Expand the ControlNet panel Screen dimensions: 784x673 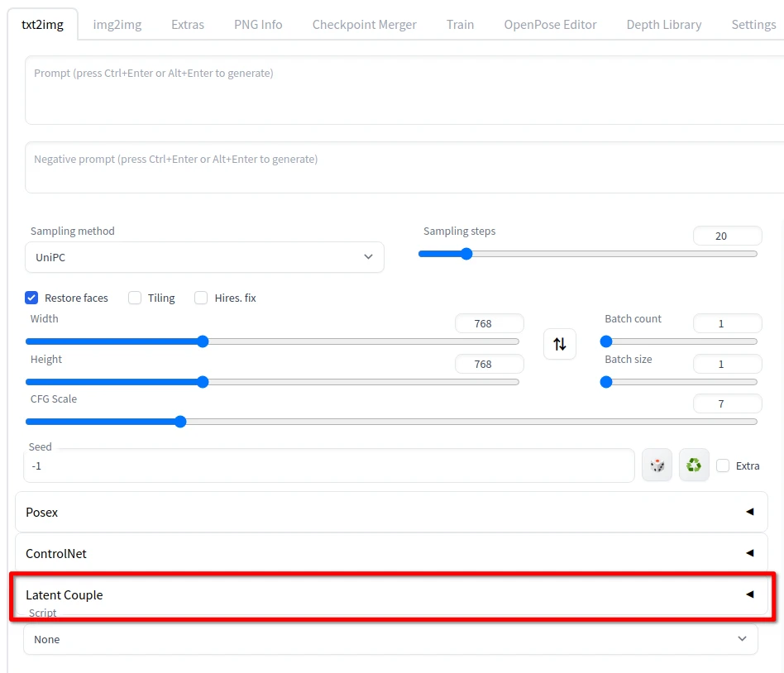coord(391,553)
